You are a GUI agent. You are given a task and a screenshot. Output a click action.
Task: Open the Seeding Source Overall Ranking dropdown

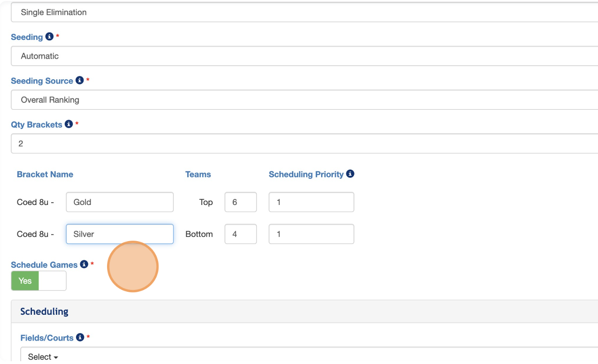click(300, 99)
